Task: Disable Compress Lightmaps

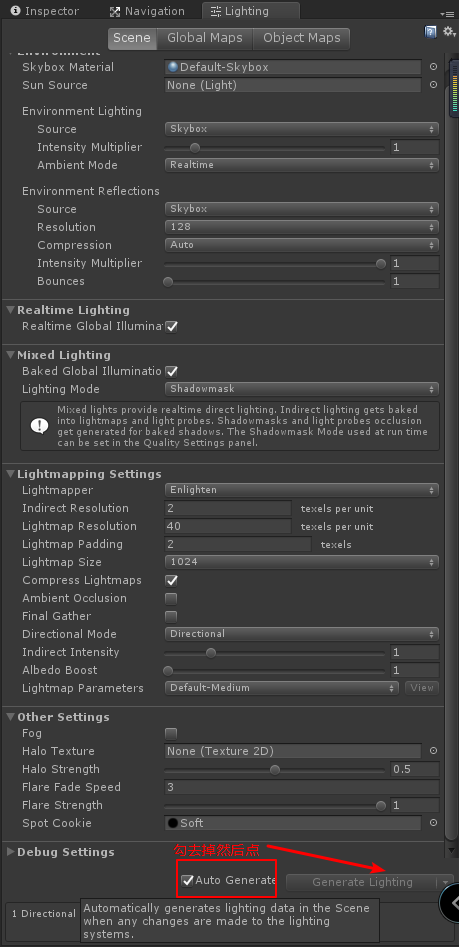Action: [x=172, y=580]
